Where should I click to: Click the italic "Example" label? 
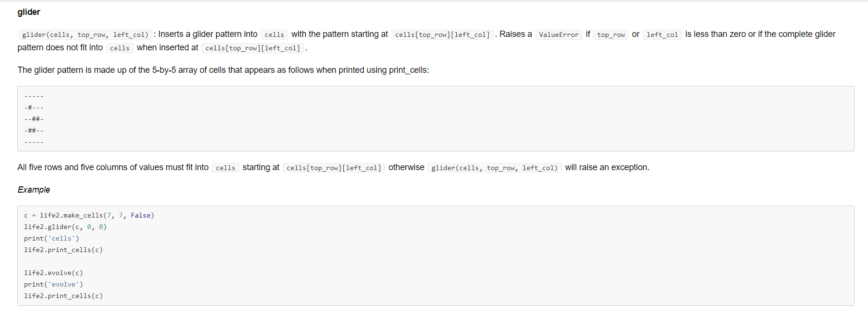point(34,190)
